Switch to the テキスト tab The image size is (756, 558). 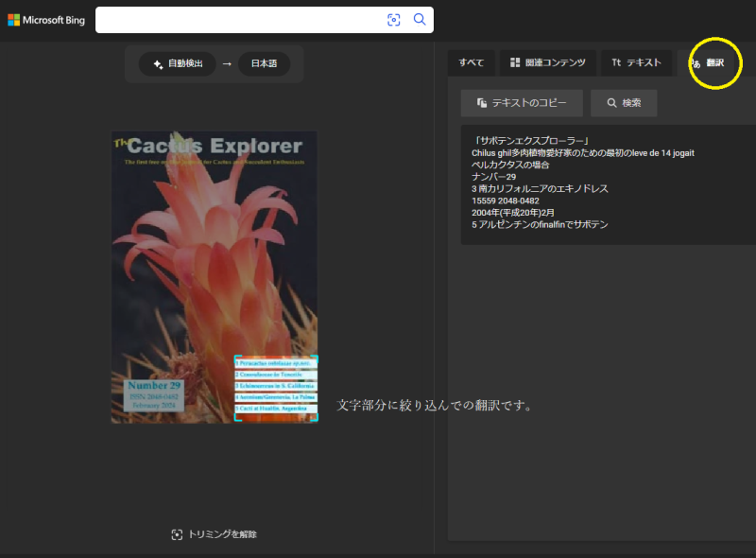(636, 62)
